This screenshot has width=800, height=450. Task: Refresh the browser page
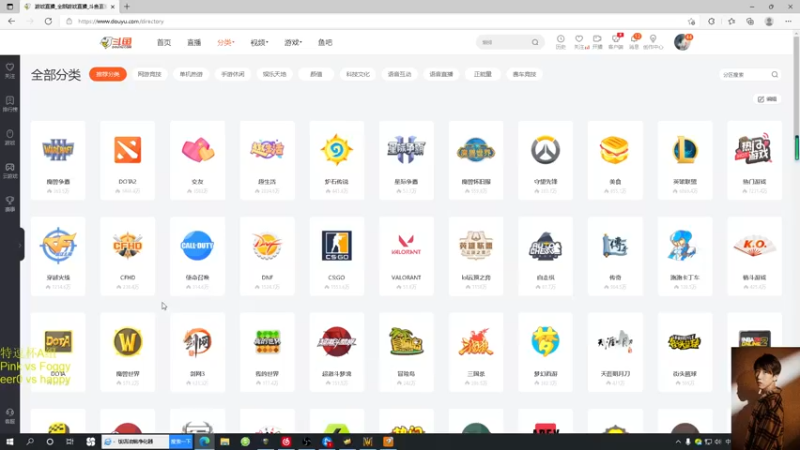pos(48,21)
